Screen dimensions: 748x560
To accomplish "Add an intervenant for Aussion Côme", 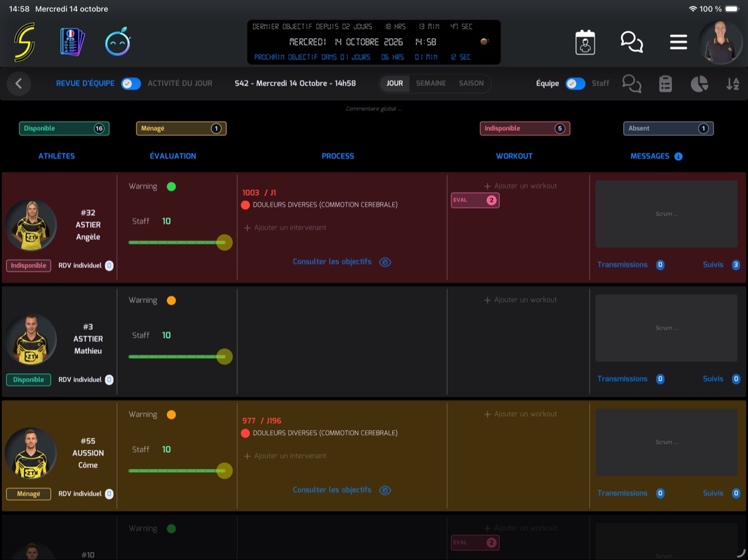I will click(285, 456).
